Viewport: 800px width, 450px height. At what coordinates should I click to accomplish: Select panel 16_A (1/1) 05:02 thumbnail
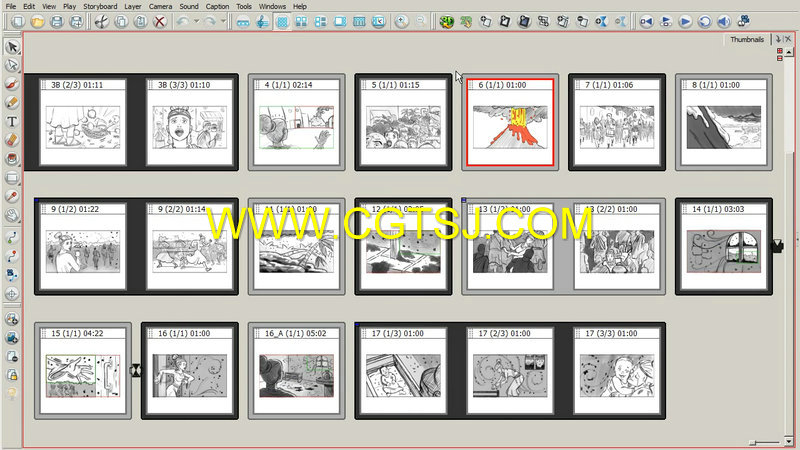coord(296,370)
